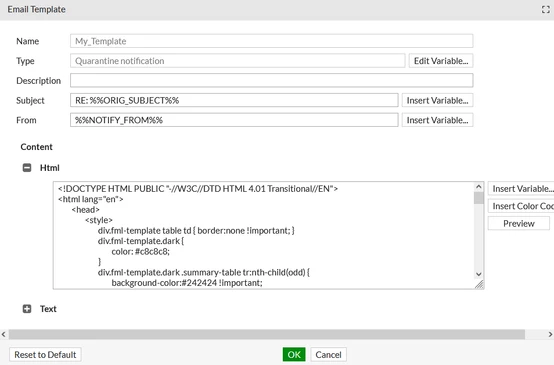Open the Html Preview
The height and width of the screenshot is (365, 554).
pyautogui.click(x=519, y=223)
